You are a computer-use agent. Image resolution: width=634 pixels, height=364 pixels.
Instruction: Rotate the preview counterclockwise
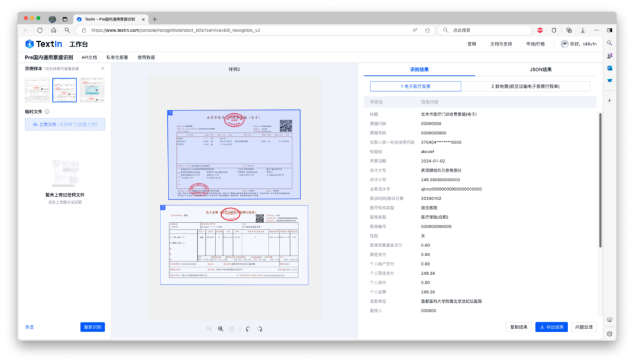[248, 329]
